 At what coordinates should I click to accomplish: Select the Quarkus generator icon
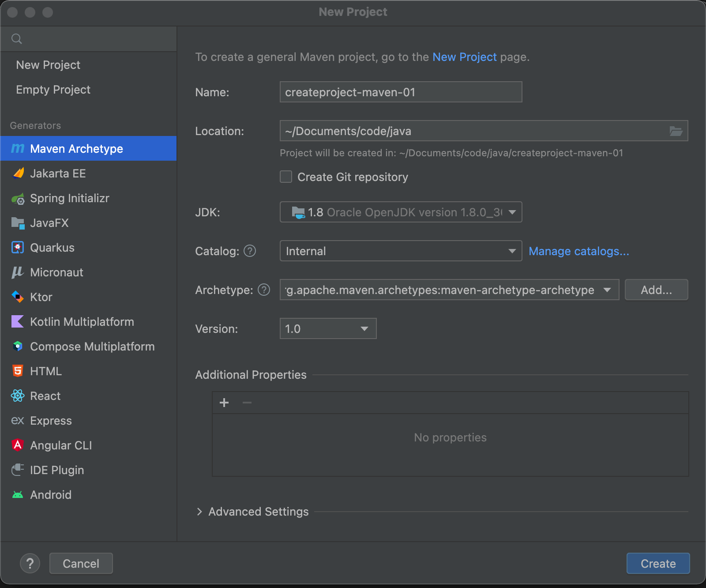(x=18, y=248)
